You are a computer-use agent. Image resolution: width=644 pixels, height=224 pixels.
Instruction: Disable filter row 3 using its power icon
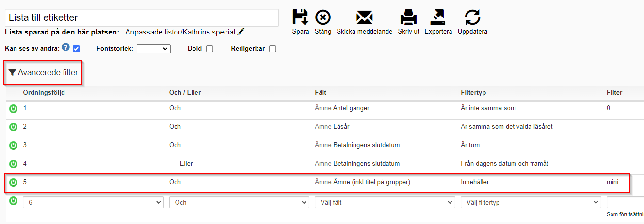(x=14, y=145)
